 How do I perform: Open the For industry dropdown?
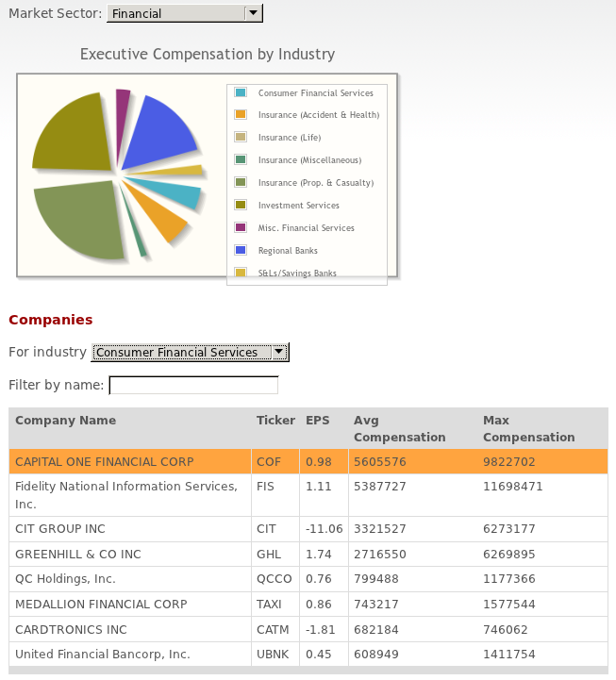[190, 352]
